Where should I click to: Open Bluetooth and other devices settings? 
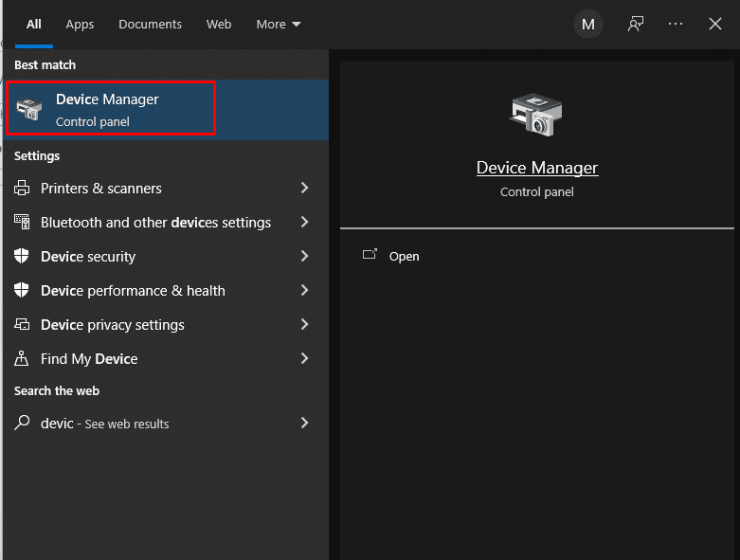pos(166,223)
